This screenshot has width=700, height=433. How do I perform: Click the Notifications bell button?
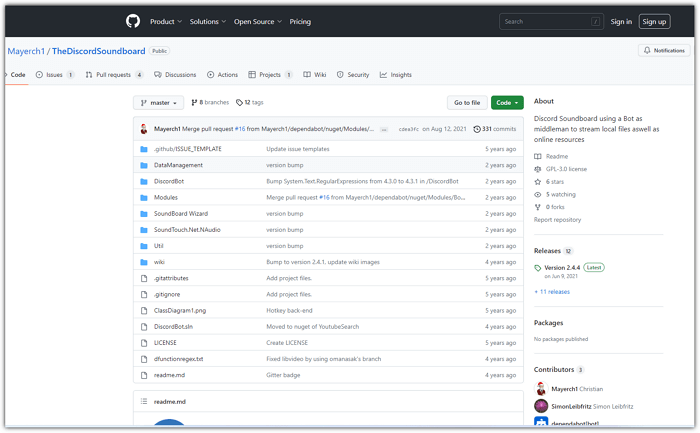point(664,50)
